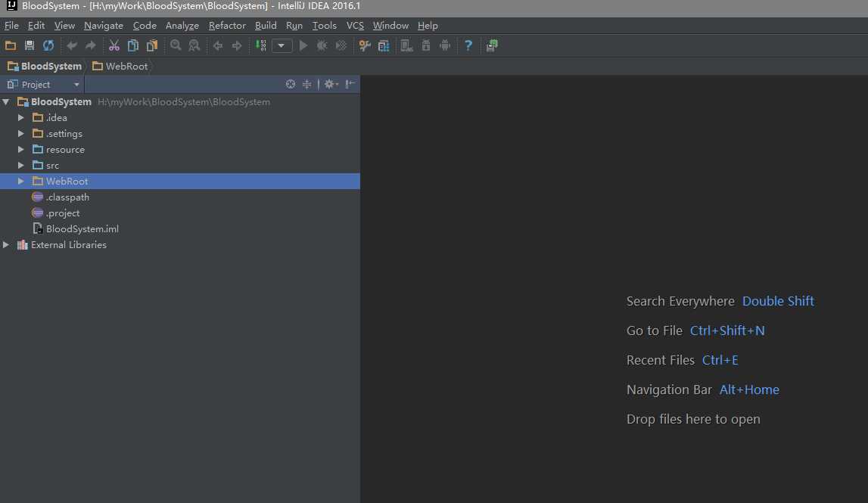
Task: Open the Navigate menu
Action: (104, 26)
